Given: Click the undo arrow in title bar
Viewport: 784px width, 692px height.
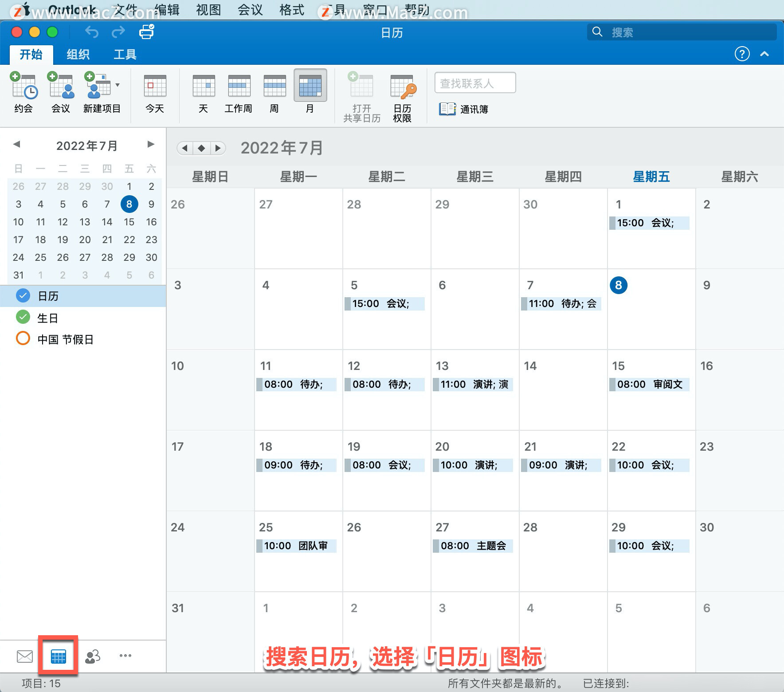Looking at the screenshot, I should coord(92,32).
